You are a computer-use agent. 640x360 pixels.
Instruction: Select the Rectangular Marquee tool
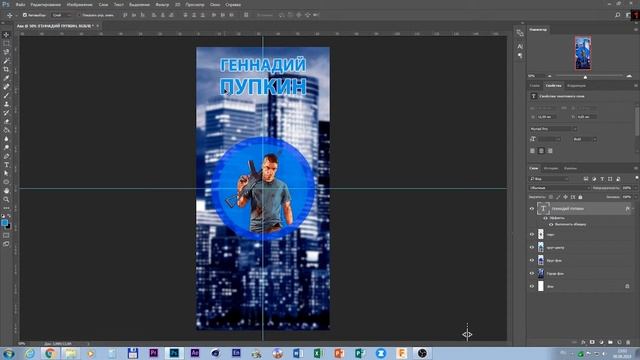click(6, 43)
